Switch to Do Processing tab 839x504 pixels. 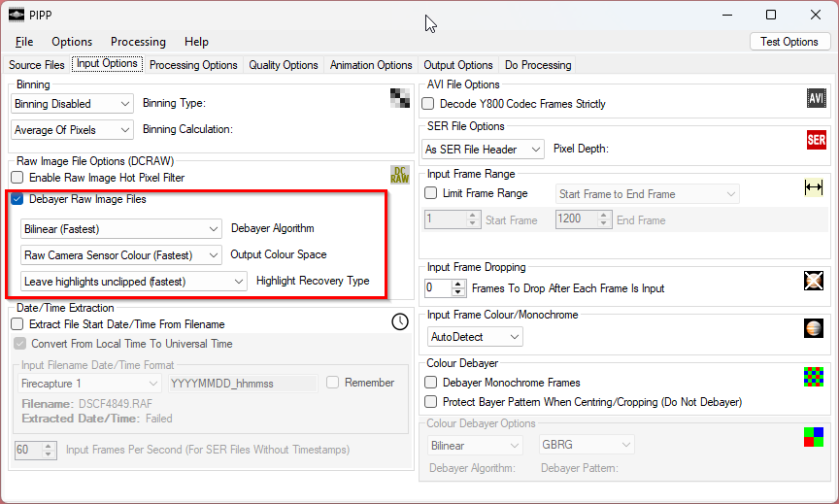click(x=538, y=65)
